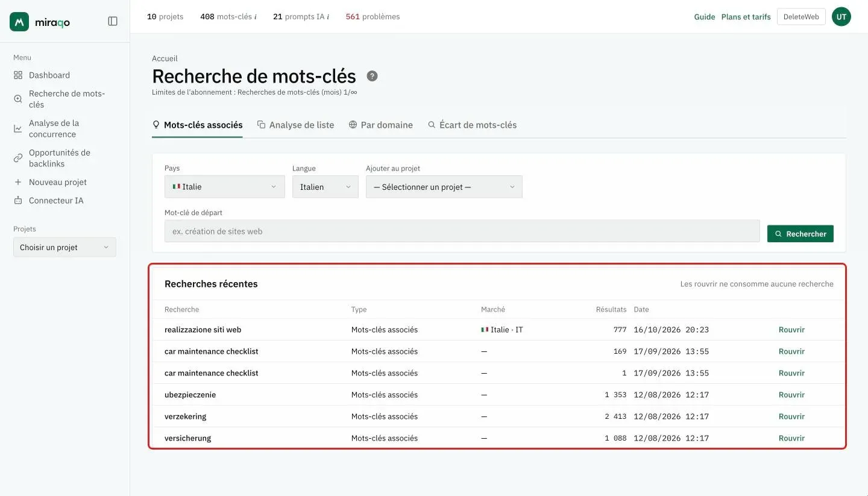
Task: Open the UT user avatar
Action: pos(841,17)
